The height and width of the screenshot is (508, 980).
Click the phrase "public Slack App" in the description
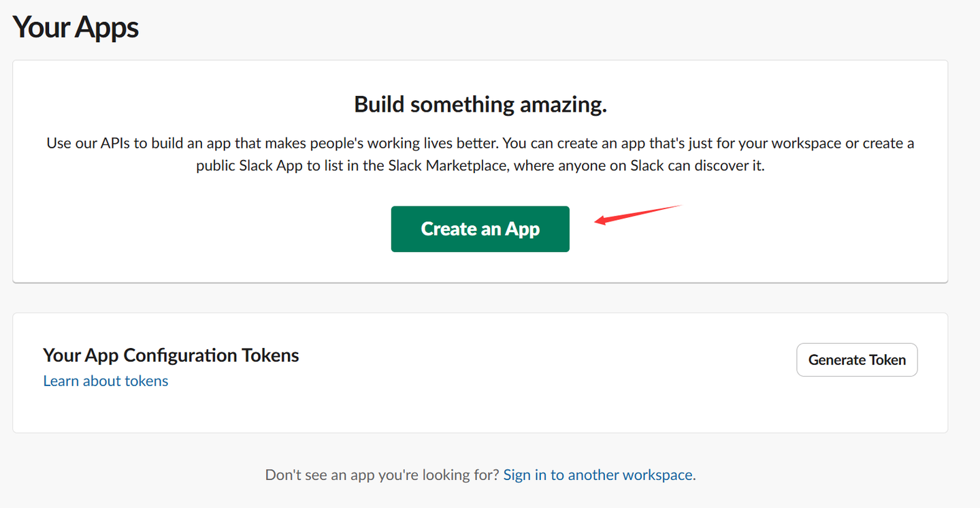[x=249, y=166]
